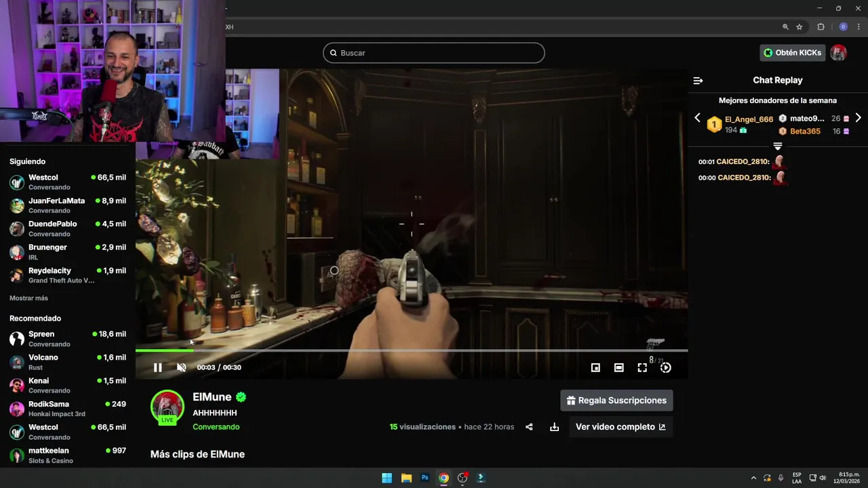This screenshot has height=488, width=868.
Task: Open Reydelacity Grand Theft Auto channel
Action: coord(68,275)
